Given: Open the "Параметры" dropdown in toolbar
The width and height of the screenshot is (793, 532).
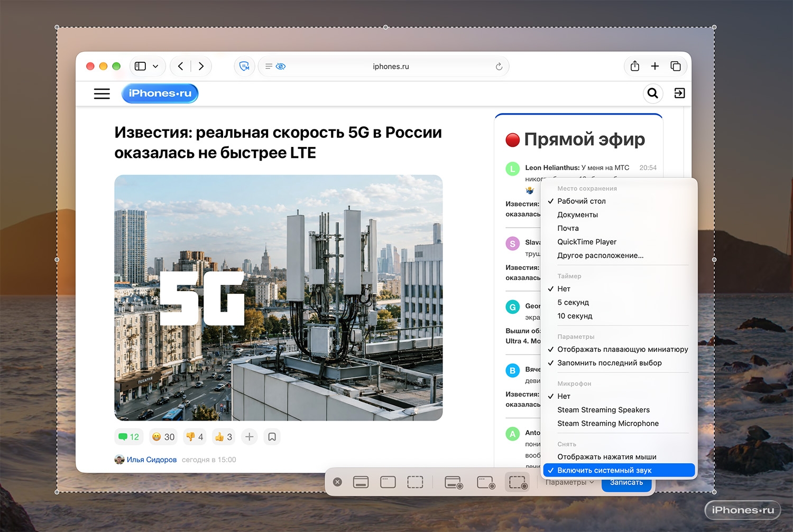Looking at the screenshot, I should (569, 482).
